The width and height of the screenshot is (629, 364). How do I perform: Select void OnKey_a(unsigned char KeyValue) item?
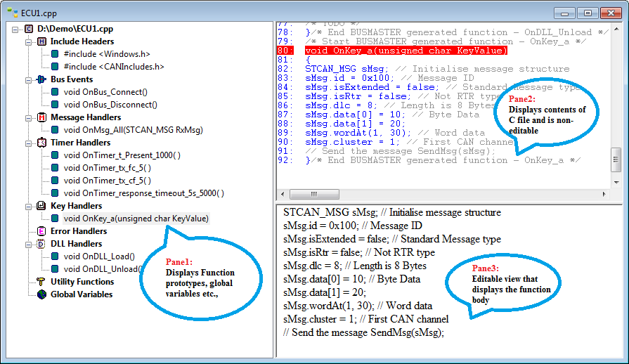pos(136,219)
